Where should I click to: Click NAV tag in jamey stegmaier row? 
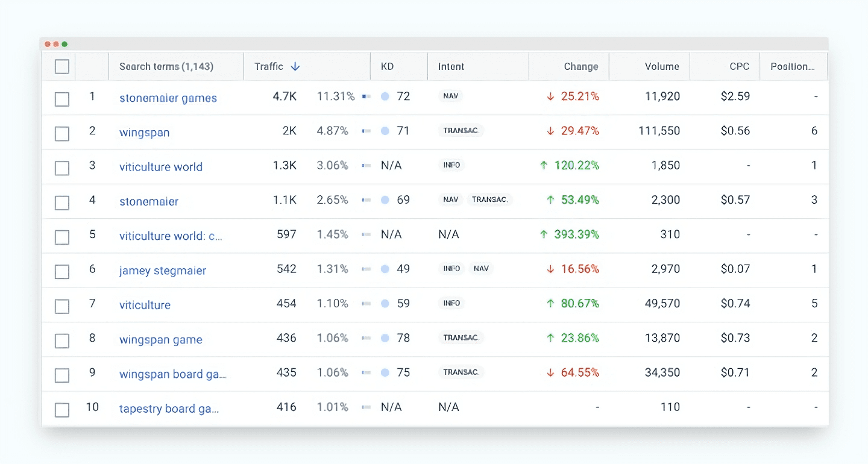point(481,269)
